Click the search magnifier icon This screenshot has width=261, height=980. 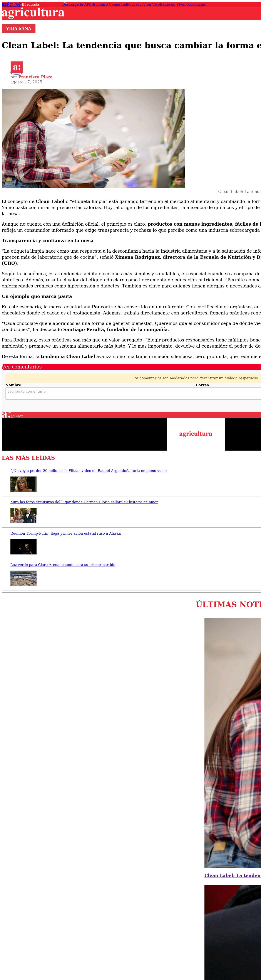[65, 2]
